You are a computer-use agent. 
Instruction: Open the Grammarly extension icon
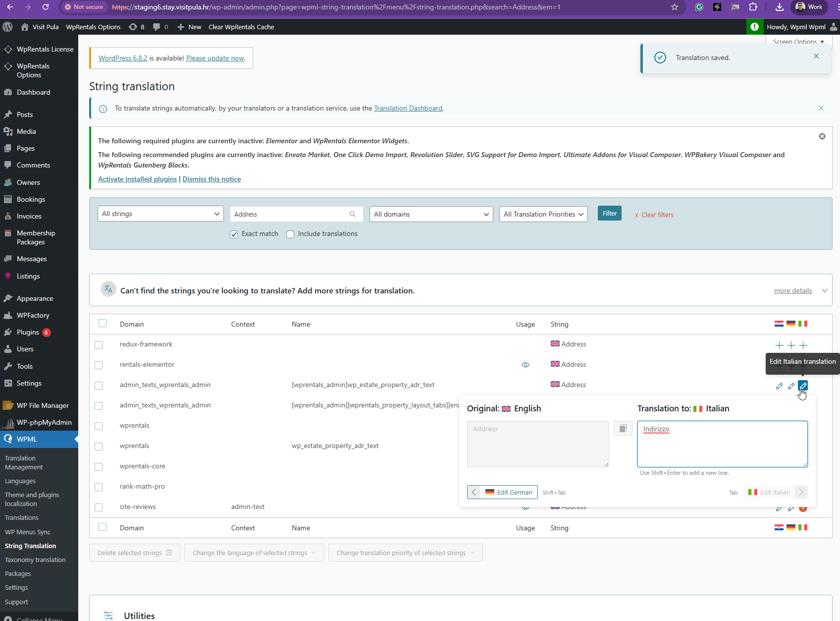699,7
